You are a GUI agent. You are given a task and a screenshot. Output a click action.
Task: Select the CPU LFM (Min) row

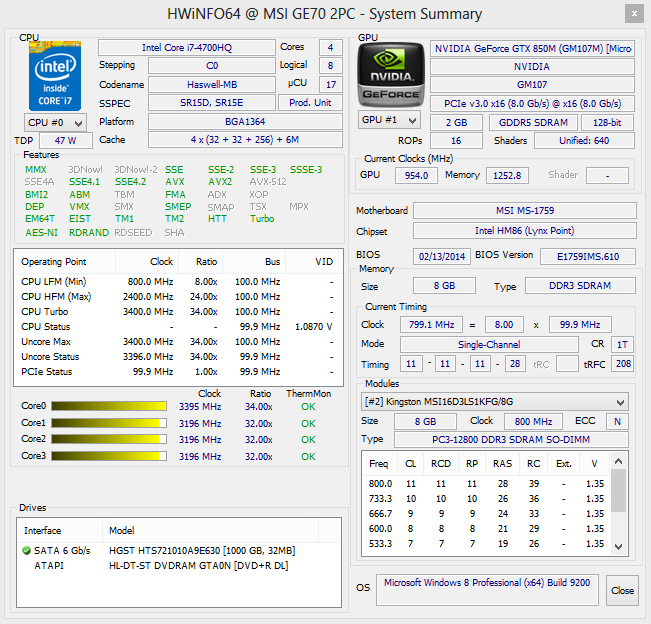(x=179, y=281)
